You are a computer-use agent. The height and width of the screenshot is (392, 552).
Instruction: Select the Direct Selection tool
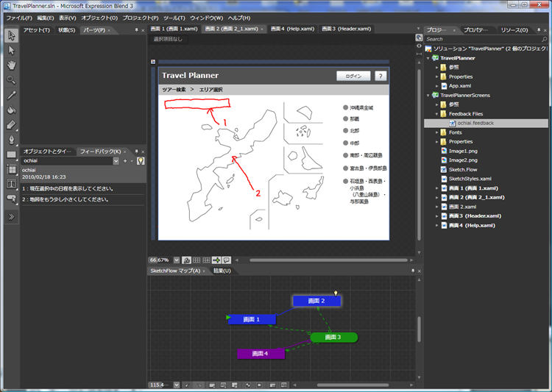(x=11, y=50)
